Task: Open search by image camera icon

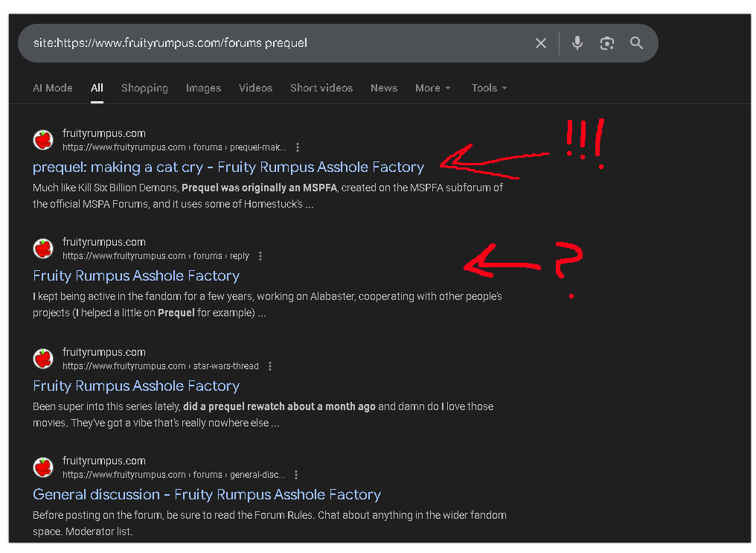Action: (607, 43)
